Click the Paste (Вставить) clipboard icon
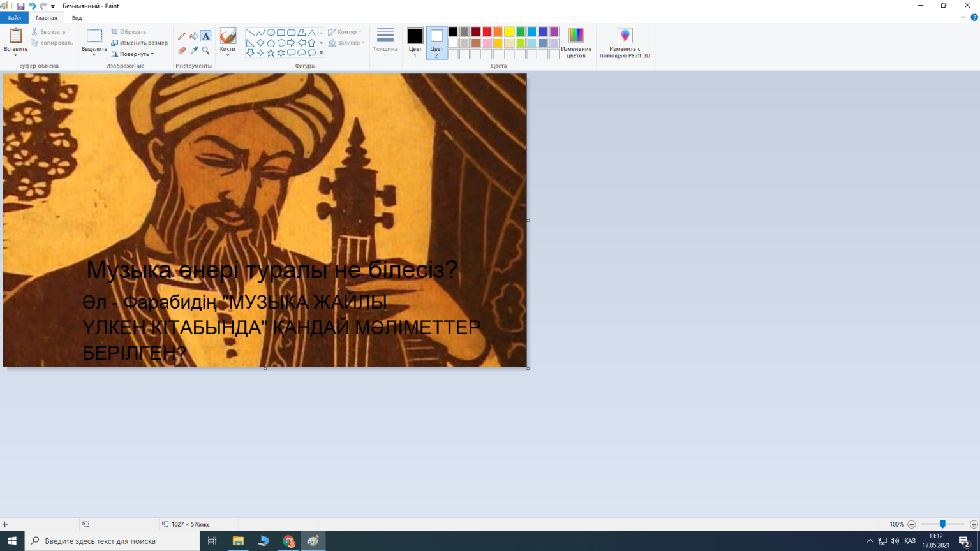This screenshot has width=980, height=551. (15, 36)
